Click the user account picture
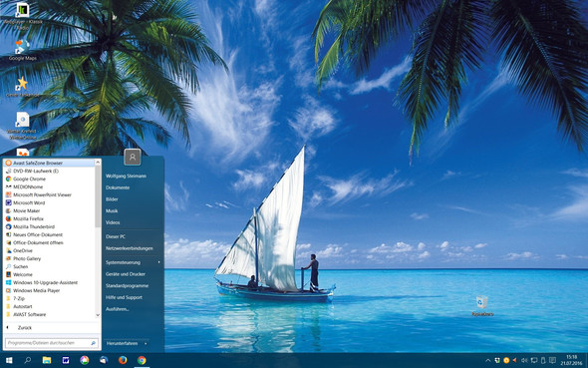The image size is (588, 368). [x=133, y=157]
